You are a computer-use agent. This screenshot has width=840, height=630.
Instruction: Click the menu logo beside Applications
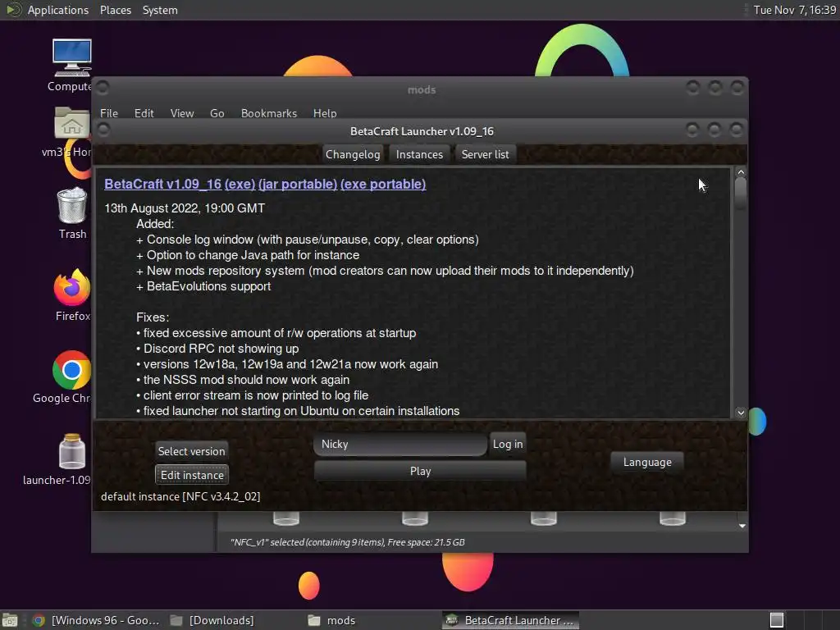coord(14,10)
